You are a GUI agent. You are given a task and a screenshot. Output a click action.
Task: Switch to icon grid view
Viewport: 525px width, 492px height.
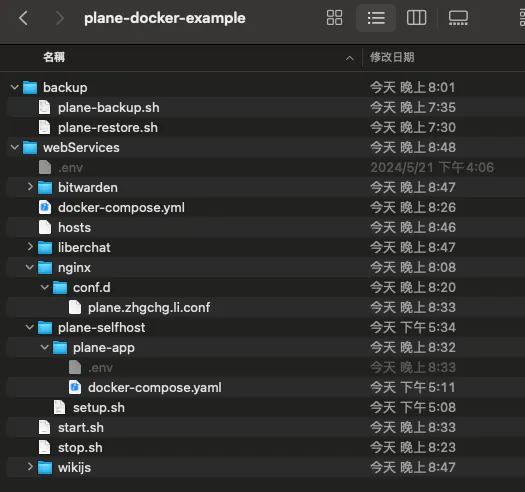coord(334,18)
